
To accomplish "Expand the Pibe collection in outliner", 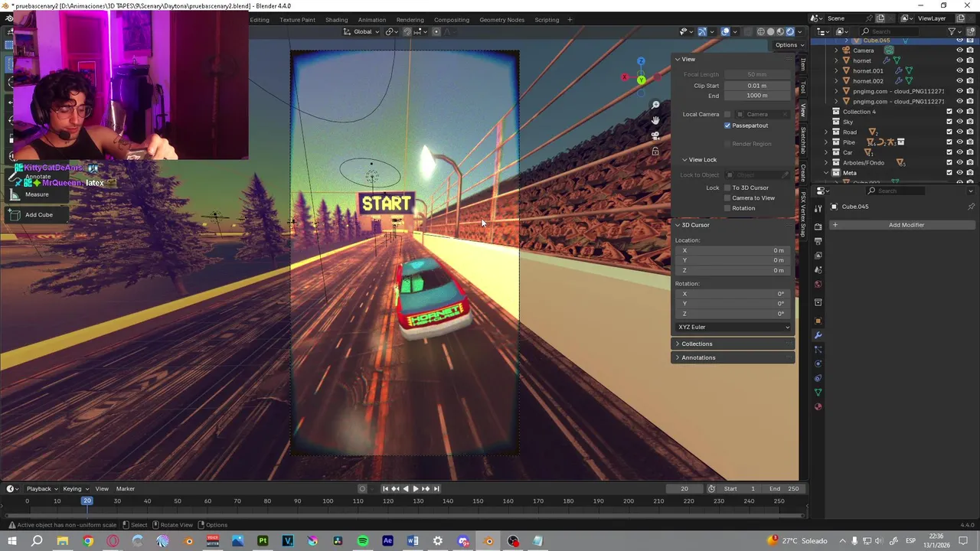I will (x=826, y=142).
